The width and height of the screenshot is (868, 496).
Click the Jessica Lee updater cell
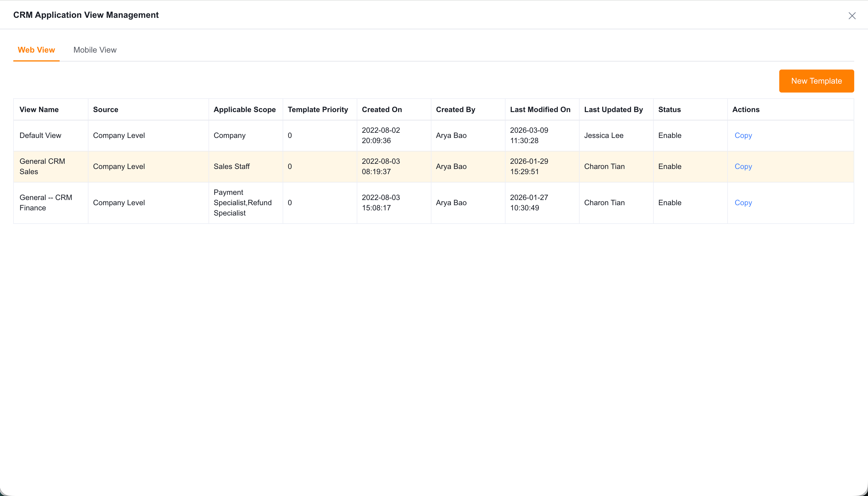(x=616, y=136)
